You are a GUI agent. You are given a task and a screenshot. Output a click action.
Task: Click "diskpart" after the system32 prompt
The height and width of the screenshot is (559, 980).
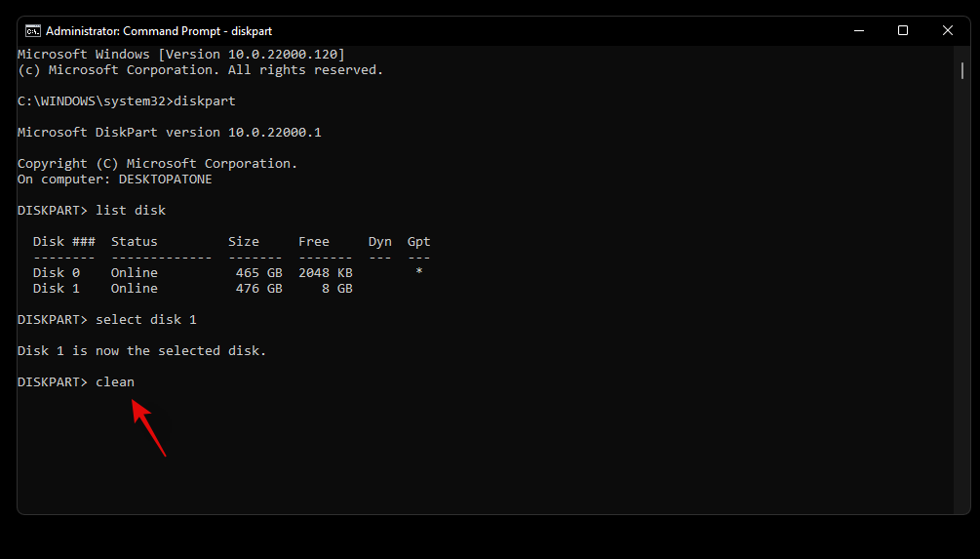[205, 100]
